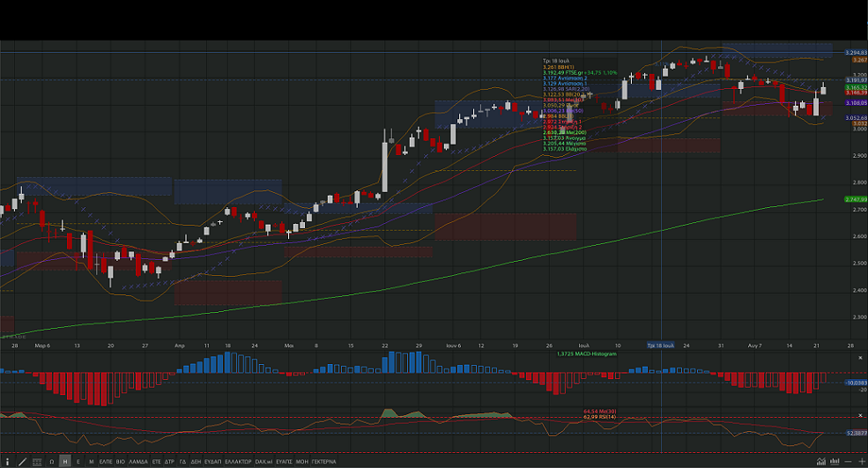
Task: Load the ΕΥΑΠΣ symbol
Action: (284, 461)
